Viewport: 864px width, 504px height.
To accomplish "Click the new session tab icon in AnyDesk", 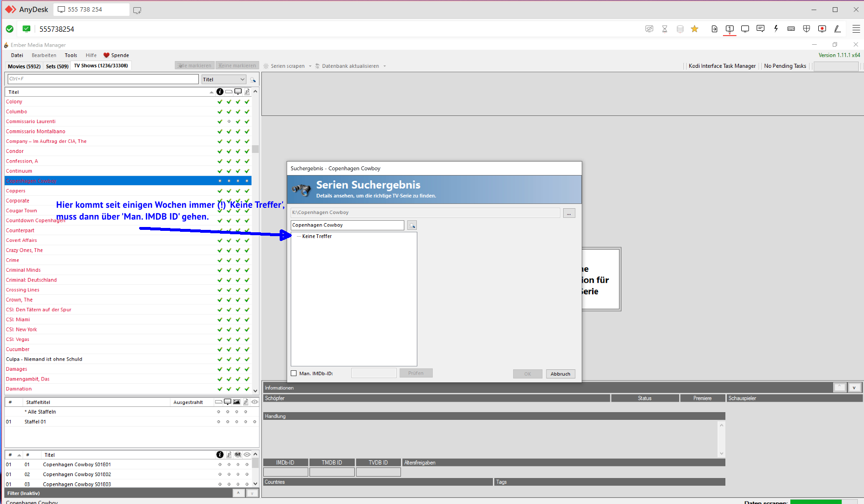I will (x=137, y=10).
